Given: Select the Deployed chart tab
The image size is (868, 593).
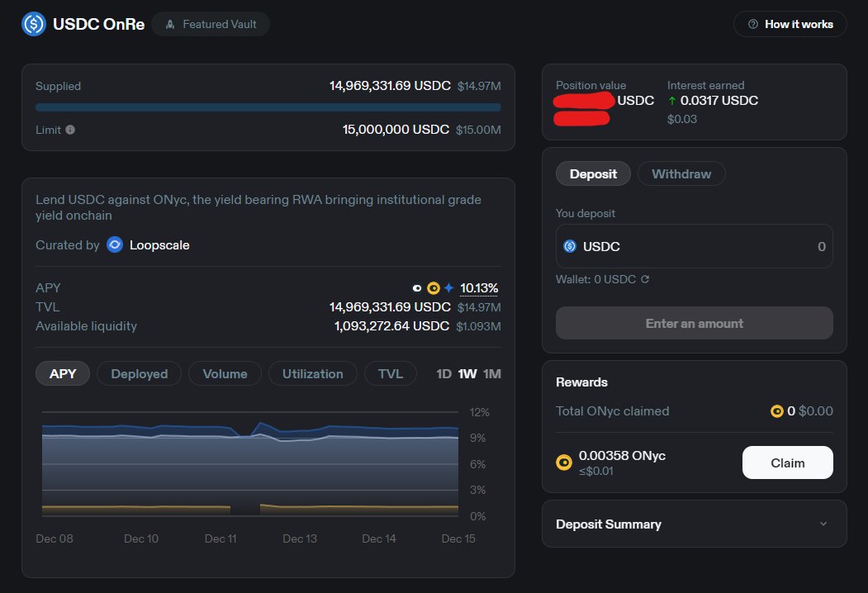Looking at the screenshot, I should [139, 374].
